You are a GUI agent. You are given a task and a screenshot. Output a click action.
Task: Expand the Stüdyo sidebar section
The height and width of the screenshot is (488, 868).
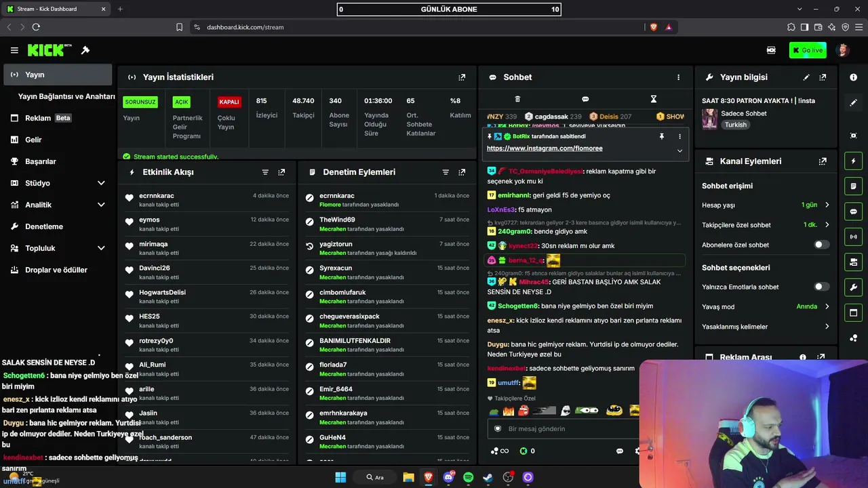[101, 183]
